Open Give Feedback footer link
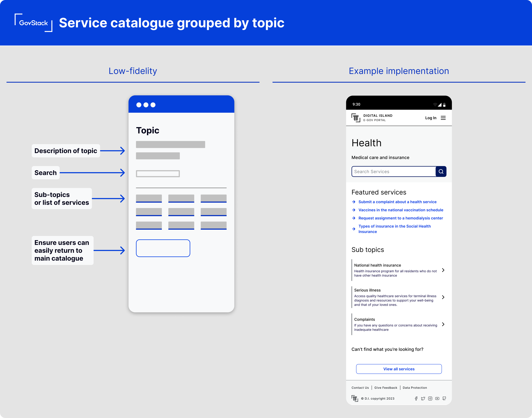The height and width of the screenshot is (418, 532). [x=386, y=388]
